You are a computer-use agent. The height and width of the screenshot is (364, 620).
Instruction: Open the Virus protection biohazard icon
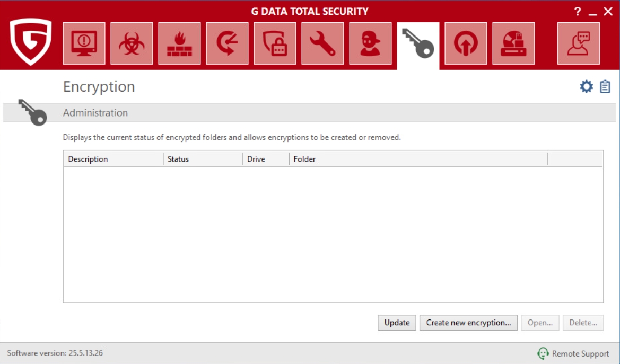pos(132,43)
